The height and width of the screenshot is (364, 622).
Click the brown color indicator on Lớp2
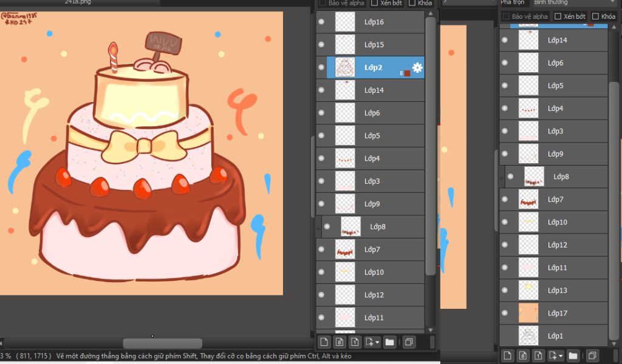click(407, 73)
